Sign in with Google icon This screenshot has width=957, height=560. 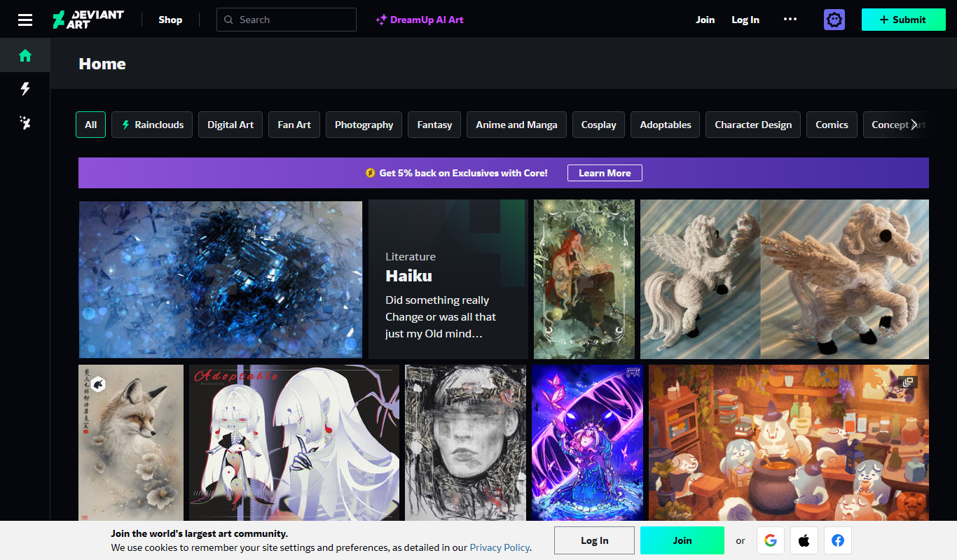click(x=770, y=540)
